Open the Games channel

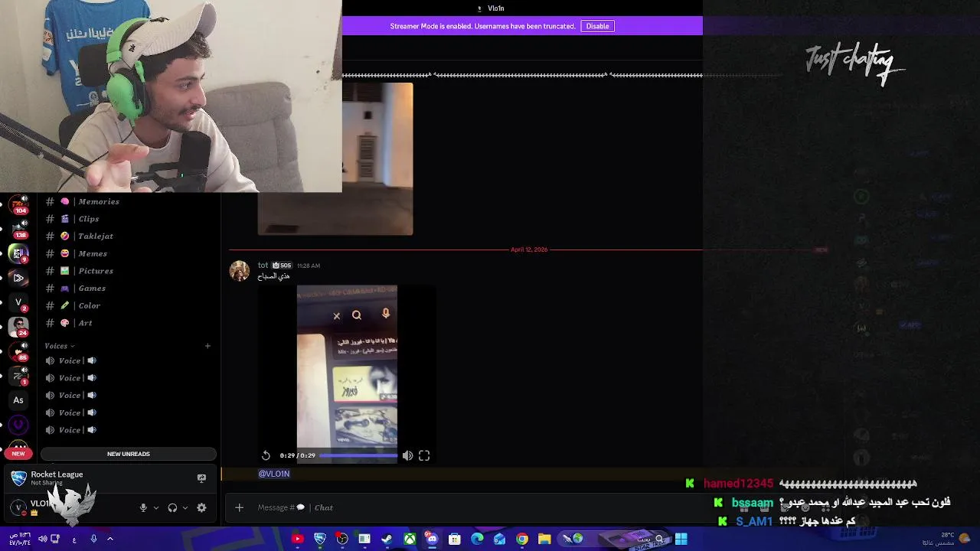tap(129, 289)
